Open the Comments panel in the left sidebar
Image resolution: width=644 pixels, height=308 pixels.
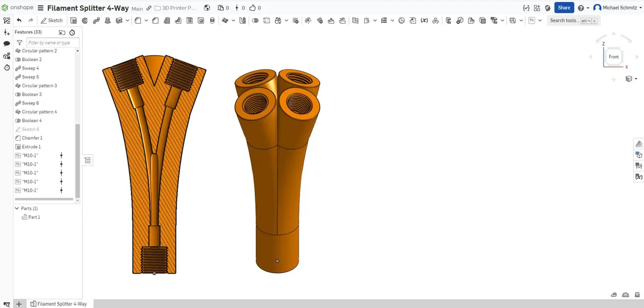[x=6, y=43]
